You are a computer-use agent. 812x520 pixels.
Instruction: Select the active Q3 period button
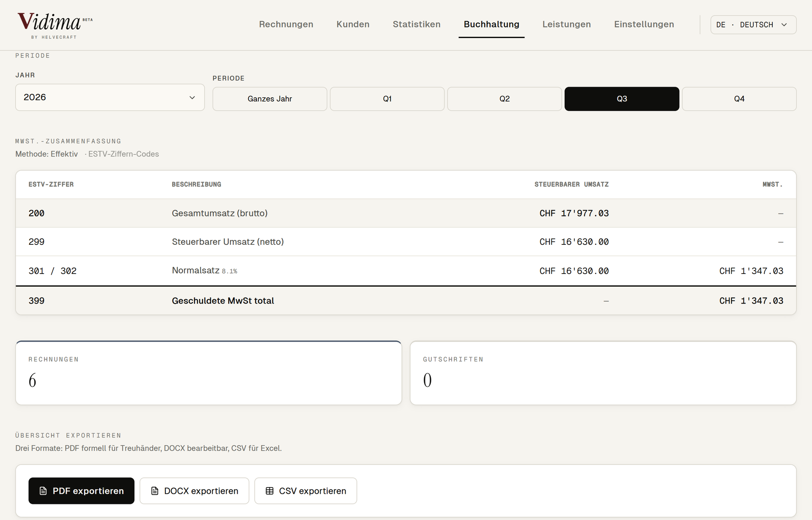(622, 99)
